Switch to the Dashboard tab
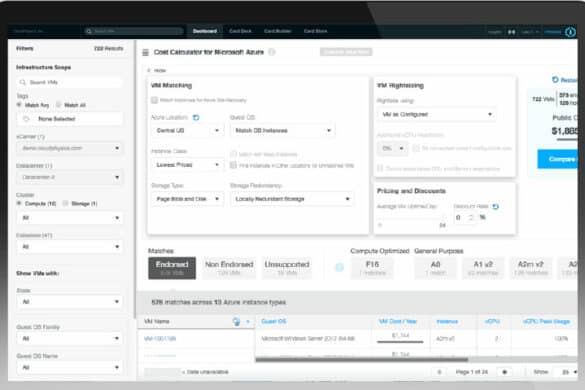This screenshot has height=390, width=585. point(205,31)
